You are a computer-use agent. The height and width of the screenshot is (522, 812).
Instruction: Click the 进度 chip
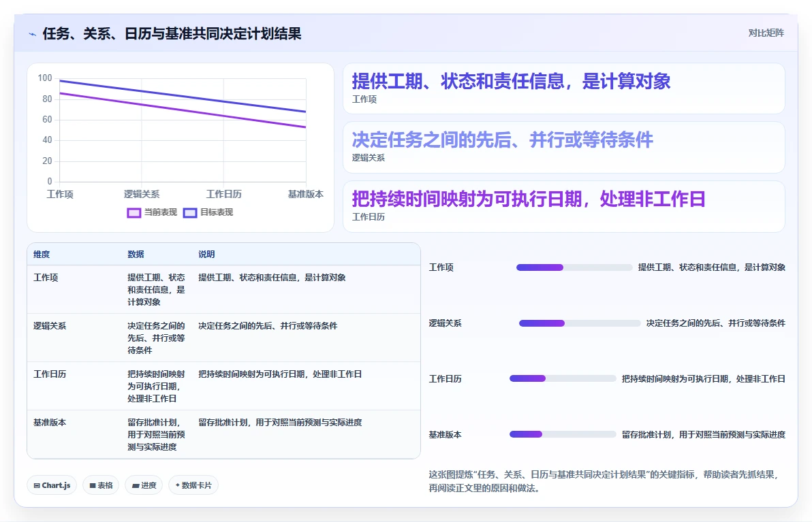[x=144, y=485]
